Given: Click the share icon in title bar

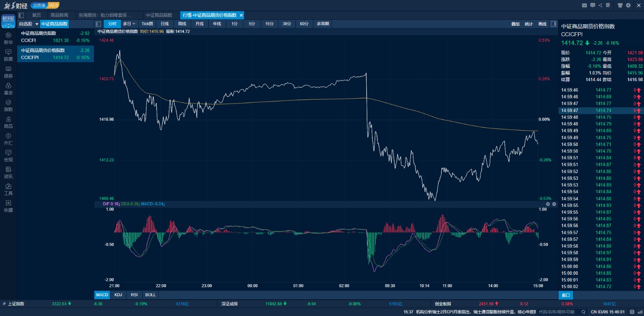Looking at the screenshot, I should (600, 5).
